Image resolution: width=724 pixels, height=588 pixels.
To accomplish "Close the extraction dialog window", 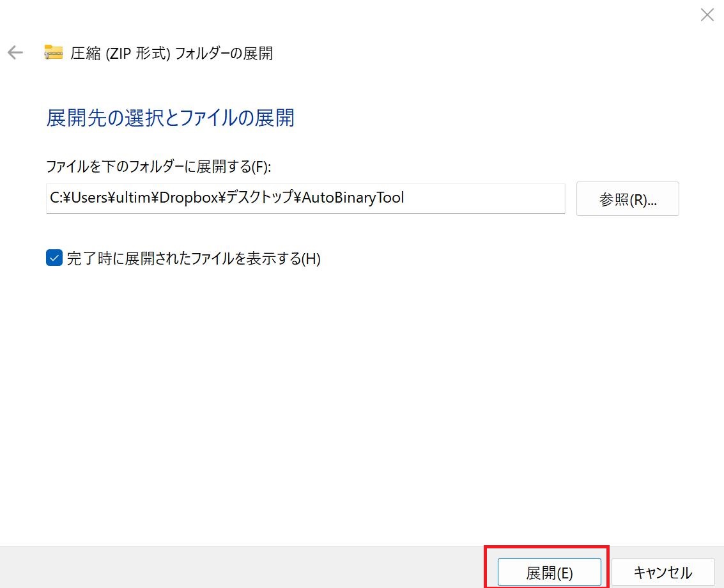I will pyautogui.click(x=707, y=15).
